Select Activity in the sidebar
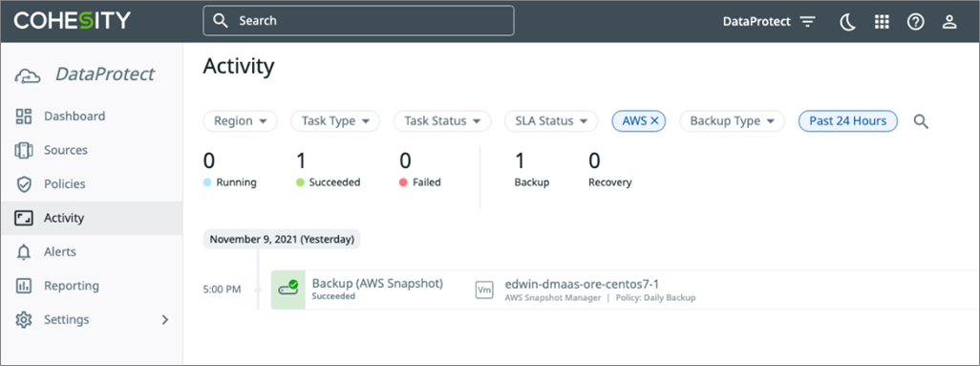This screenshot has width=980, height=366. [92, 218]
